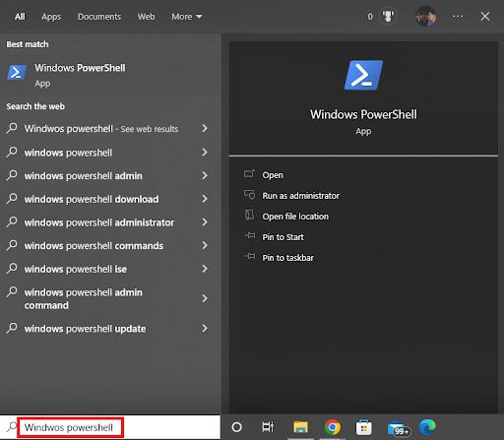This screenshot has width=504, height=440.
Task: Click the Pin to Start pin icon
Action: click(x=250, y=235)
